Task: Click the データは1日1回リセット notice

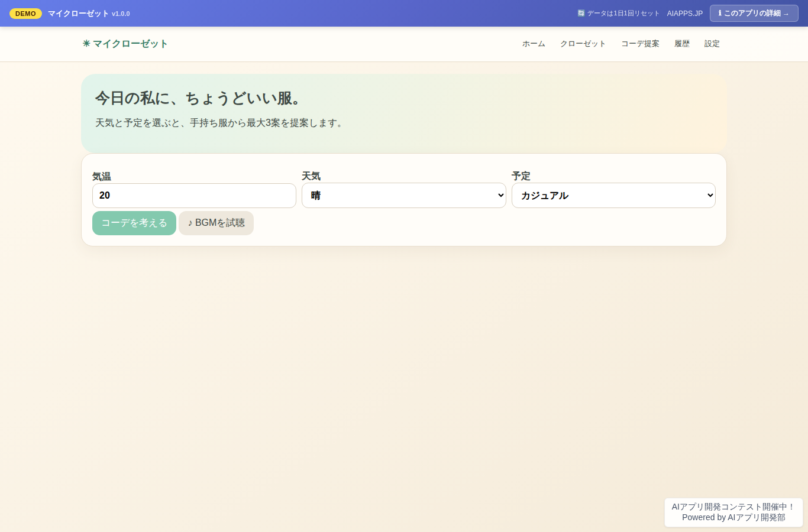Action: coord(618,13)
